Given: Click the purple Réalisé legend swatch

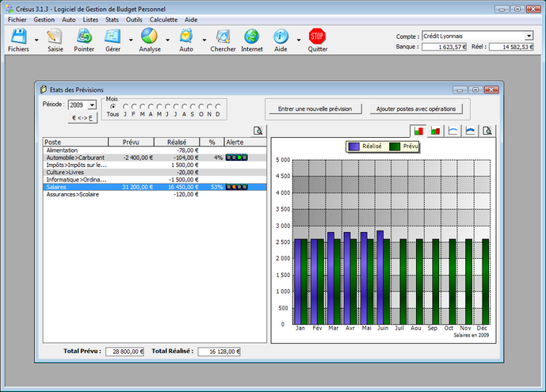Looking at the screenshot, I should point(353,147).
